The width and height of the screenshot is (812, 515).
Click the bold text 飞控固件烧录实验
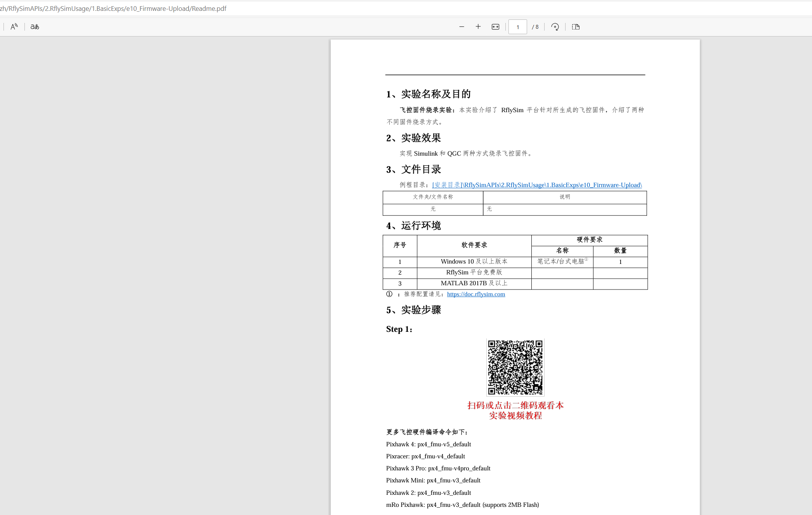click(x=428, y=110)
